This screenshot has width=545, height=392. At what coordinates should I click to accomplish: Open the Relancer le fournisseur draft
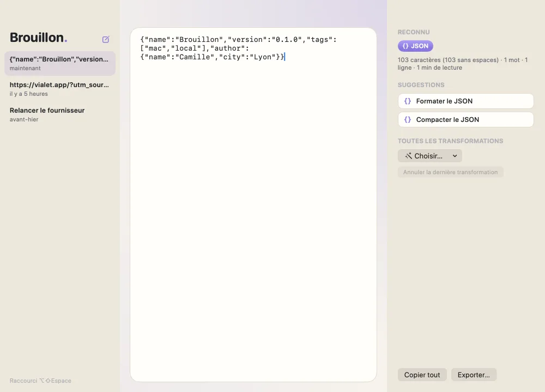coord(60,114)
